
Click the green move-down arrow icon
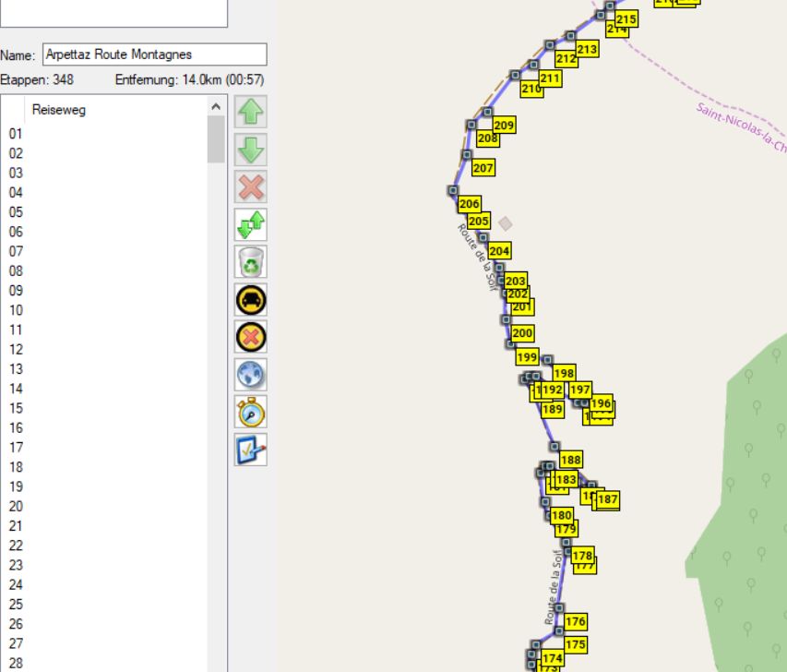click(x=252, y=150)
